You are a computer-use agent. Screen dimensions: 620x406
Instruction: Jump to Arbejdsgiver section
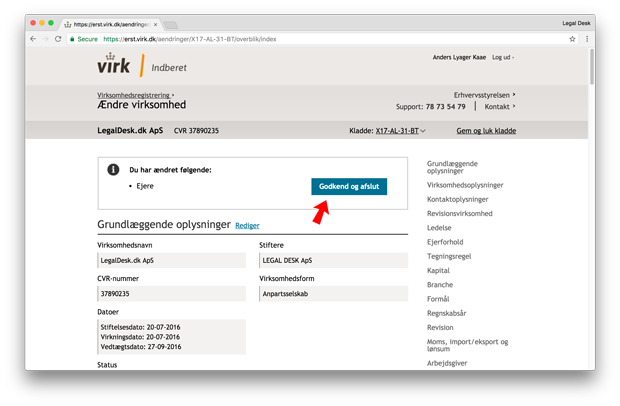coord(447,363)
